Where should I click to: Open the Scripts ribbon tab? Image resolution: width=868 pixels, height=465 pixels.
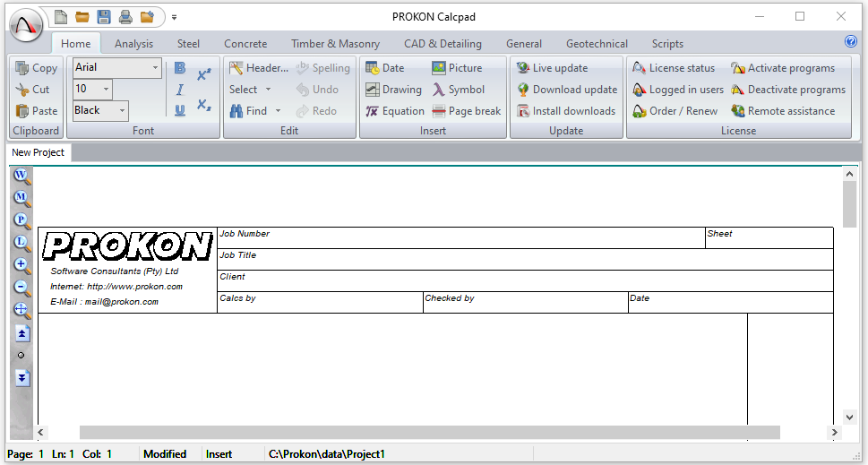(667, 44)
